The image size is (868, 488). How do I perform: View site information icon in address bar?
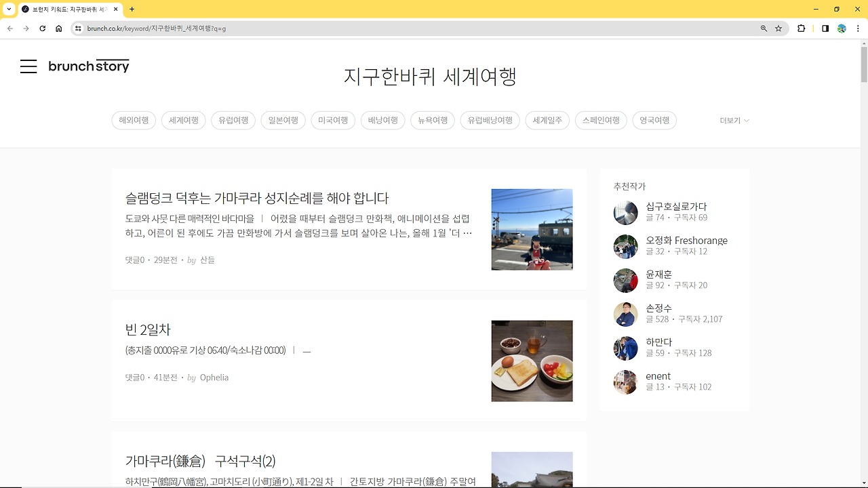coord(78,28)
